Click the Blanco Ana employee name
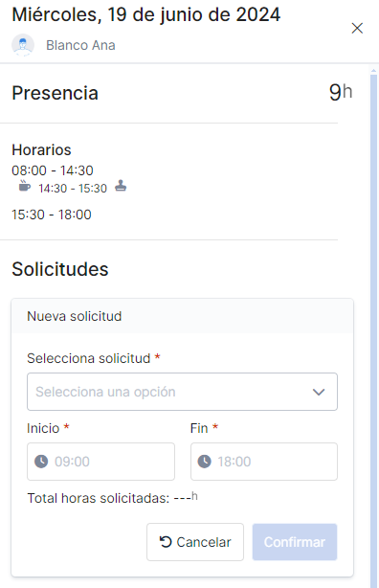Image resolution: width=379 pixels, height=588 pixels. [x=80, y=45]
